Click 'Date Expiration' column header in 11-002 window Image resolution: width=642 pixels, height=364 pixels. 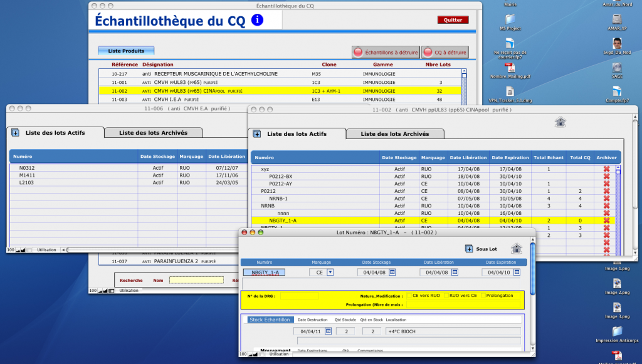[510, 157]
